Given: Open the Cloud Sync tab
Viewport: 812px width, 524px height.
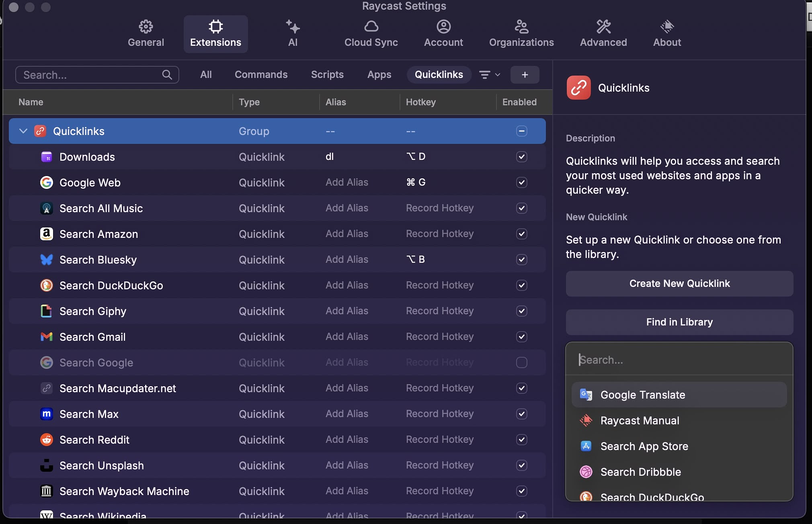Looking at the screenshot, I should 371,34.
